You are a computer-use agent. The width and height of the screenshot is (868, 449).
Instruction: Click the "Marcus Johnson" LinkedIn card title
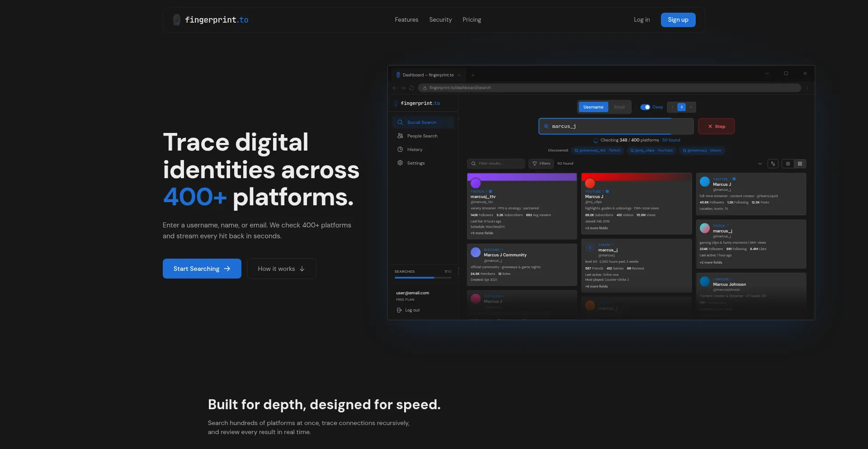(x=729, y=284)
